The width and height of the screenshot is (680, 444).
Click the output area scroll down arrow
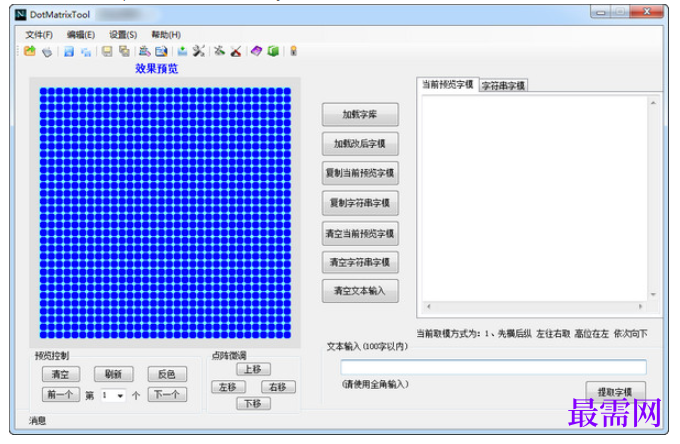(x=653, y=294)
